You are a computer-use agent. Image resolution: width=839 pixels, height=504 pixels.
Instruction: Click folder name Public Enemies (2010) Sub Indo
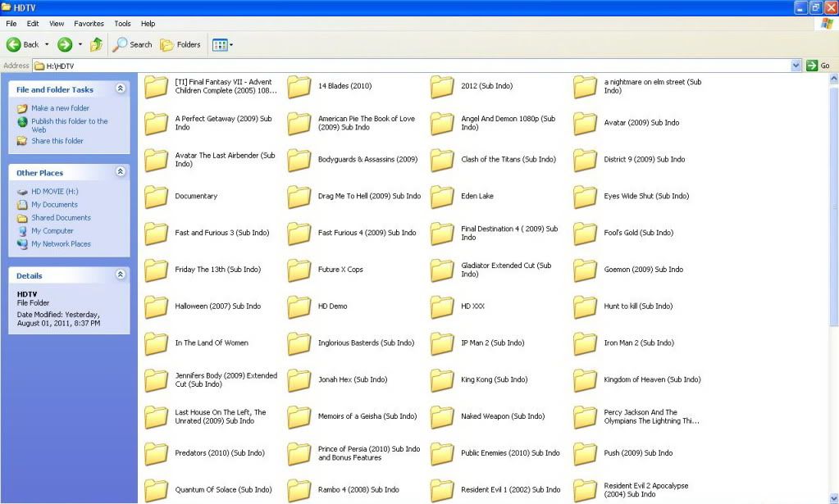coord(510,453)
